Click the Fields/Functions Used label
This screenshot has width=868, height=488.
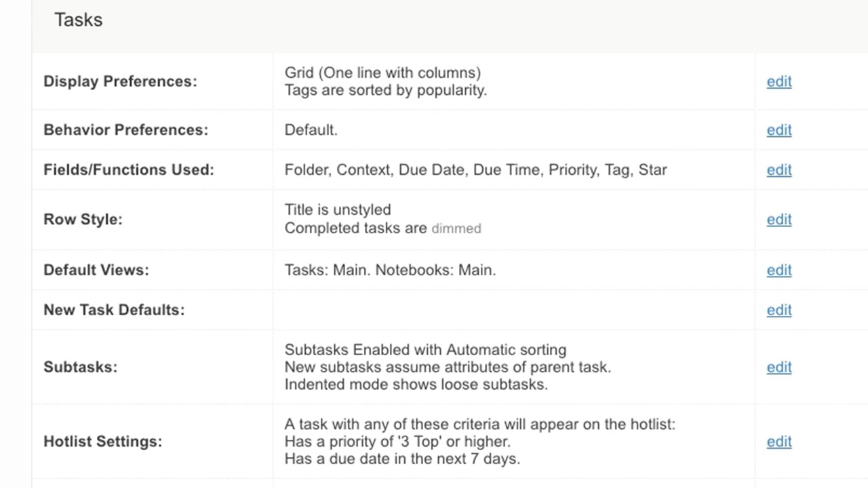[x=128, y=170]
